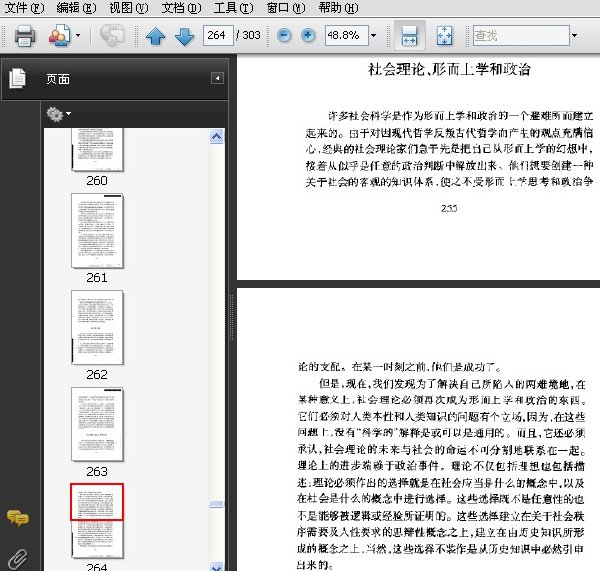600x571 pixels.
Task: Open the collaborate people icon
Action: [60, 36]
